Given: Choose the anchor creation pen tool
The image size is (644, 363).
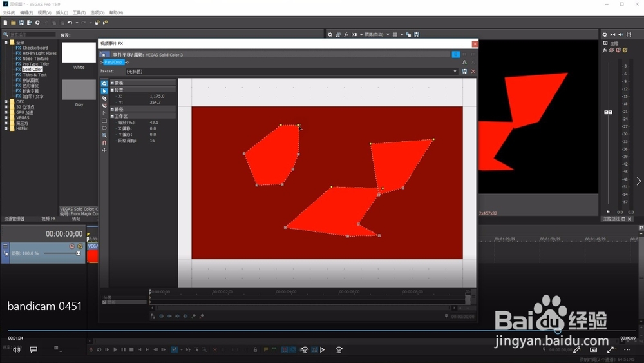Looking at the screenshot, I should [x=104, y=98].
